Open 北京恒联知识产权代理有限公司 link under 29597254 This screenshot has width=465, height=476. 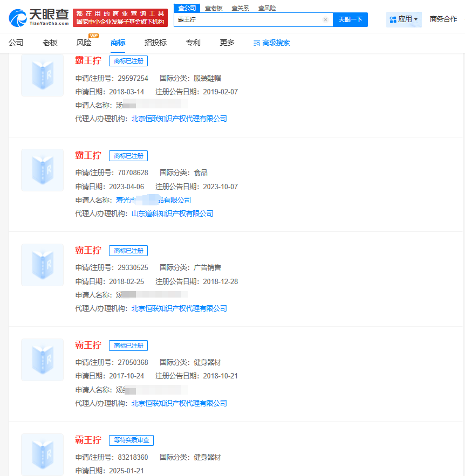(179, 119)
